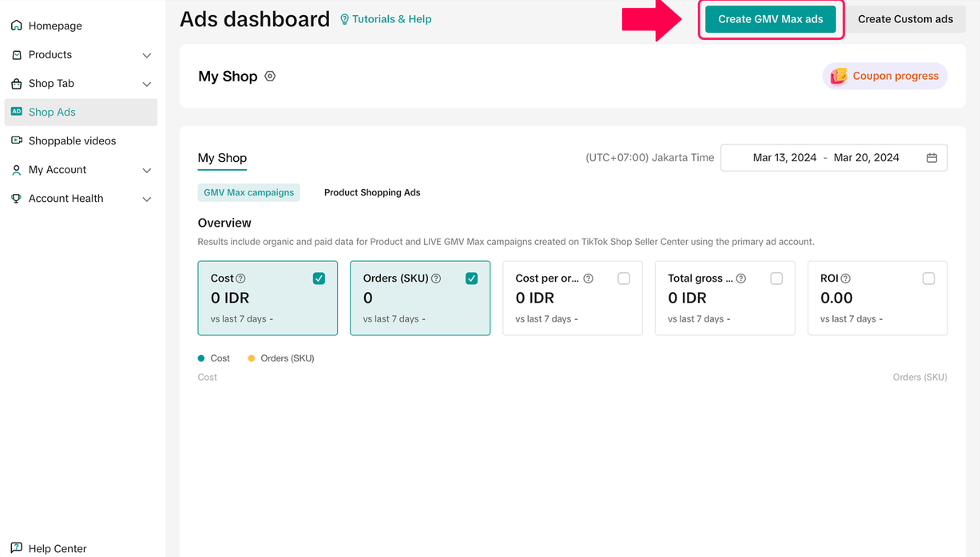The width and height of the screenshot is (980, 557).
Task: Click the Cost help question-mark icon
Action: tap(240, 278)
